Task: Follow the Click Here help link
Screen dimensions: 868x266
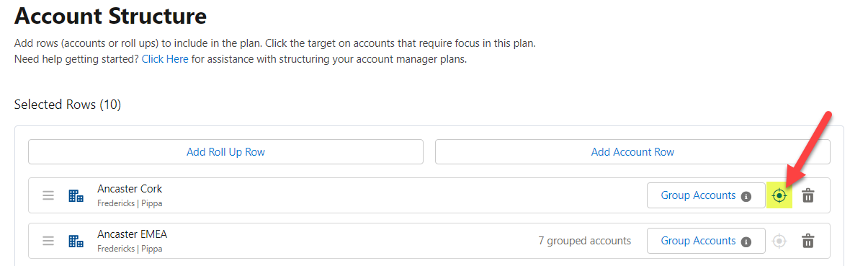Action: [165, 59]
